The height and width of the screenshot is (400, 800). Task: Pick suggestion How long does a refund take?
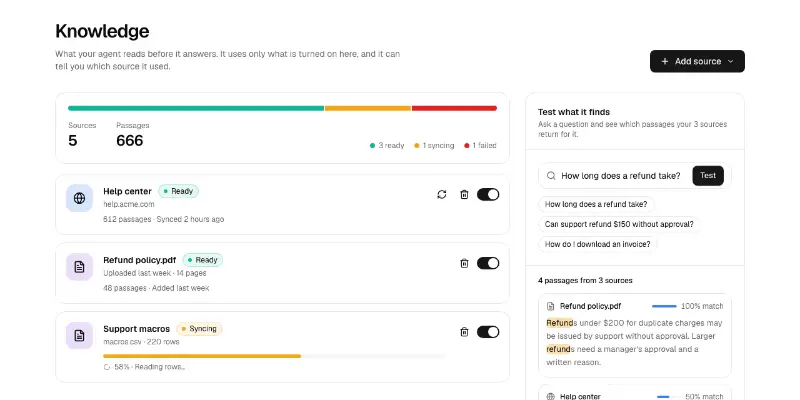[x=596, y=205]
